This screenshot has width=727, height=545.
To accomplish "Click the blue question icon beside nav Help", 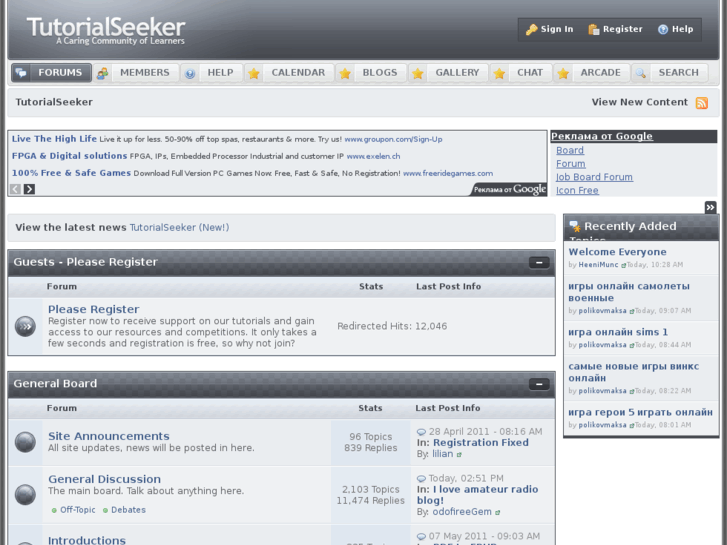I will click(x=190, y=73).
